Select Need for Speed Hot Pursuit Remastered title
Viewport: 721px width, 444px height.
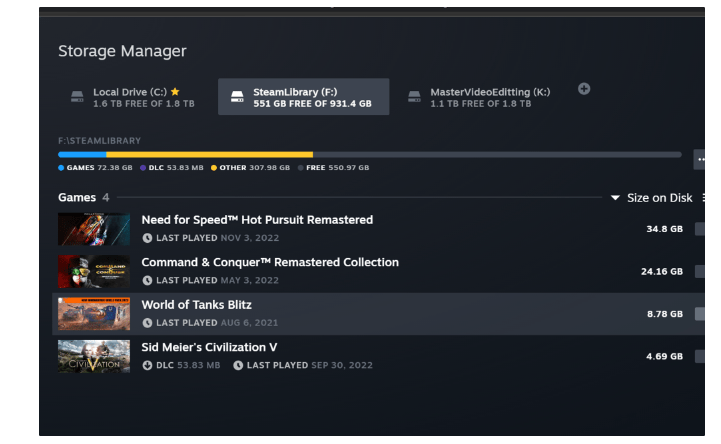coord(257,220)
